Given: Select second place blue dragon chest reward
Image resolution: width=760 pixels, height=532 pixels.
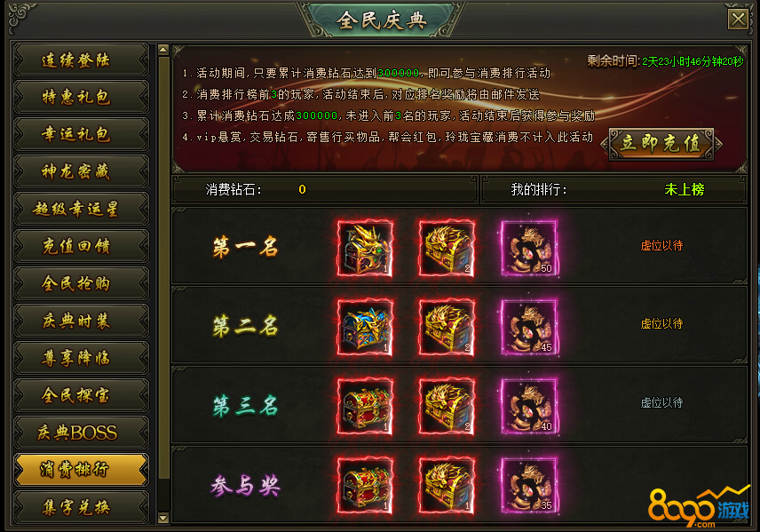Looking at the screenshot, I should (x=365, y=327).
